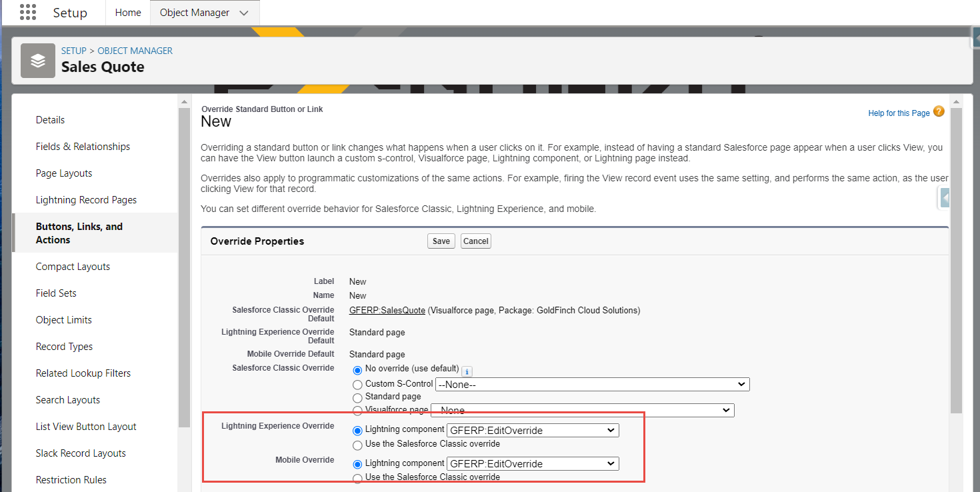Click the sidebar vertical scrollbar
This screenshot has height=492, width=980.
185,267
